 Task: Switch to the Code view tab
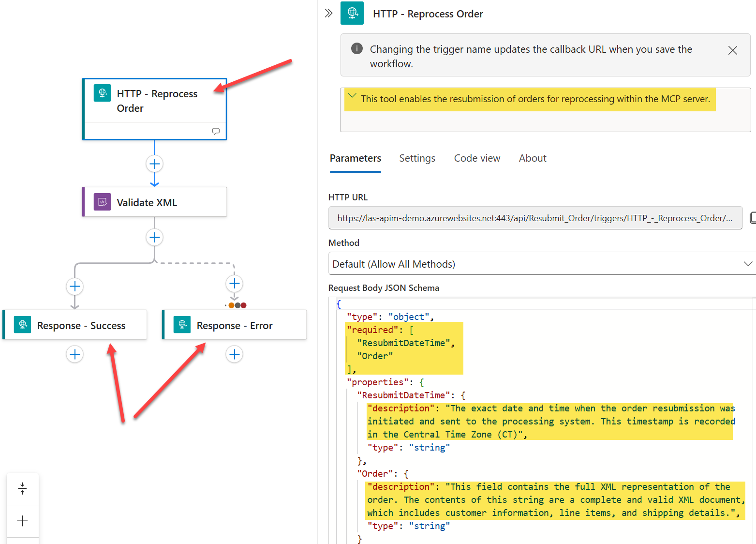pyautogui.click(x=477, y=158)
